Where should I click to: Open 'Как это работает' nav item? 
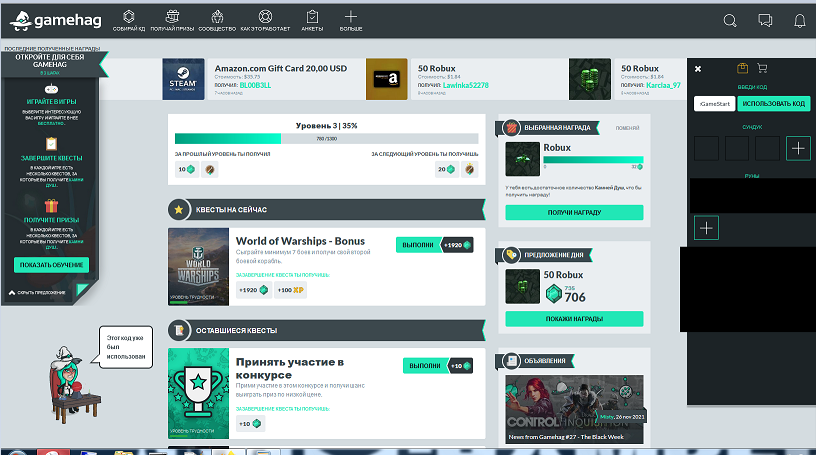point(265,21)
